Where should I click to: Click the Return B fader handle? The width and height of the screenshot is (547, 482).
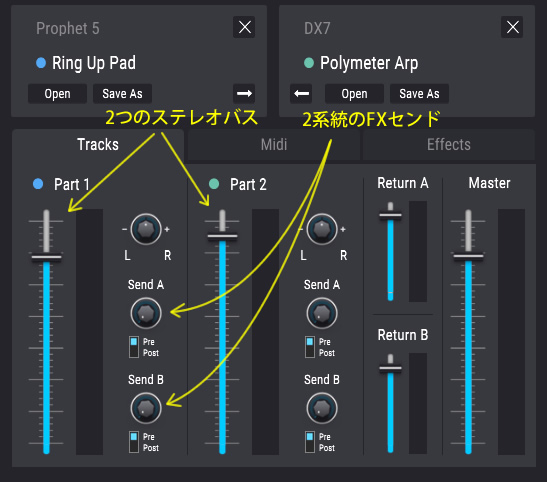click(390, 368)
